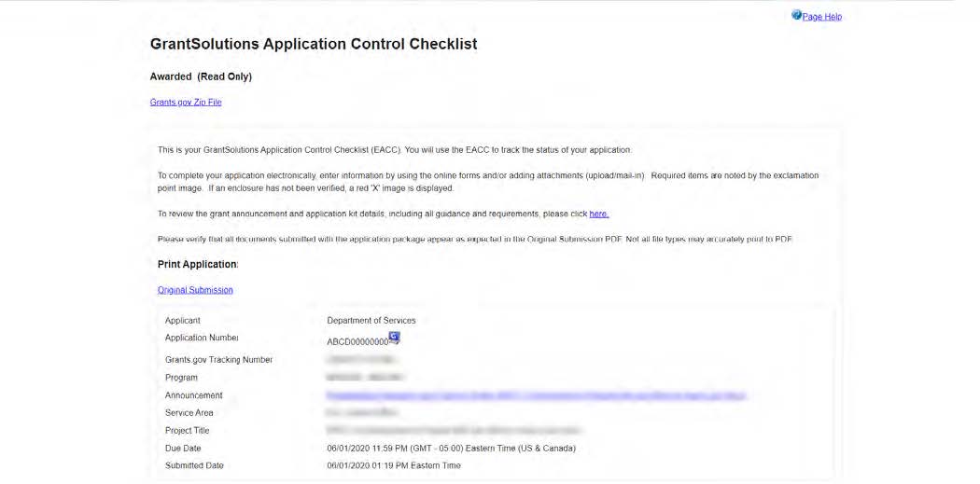Click the GrantSolutions Application Control Checklist heading
Screen dimensions: 980x484
pos(314,44)
